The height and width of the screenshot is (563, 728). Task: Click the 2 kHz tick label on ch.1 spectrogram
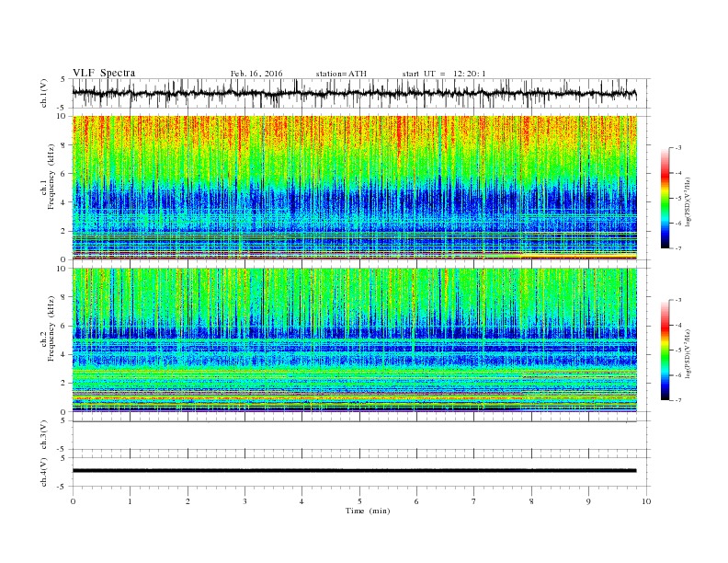(63, 231)
